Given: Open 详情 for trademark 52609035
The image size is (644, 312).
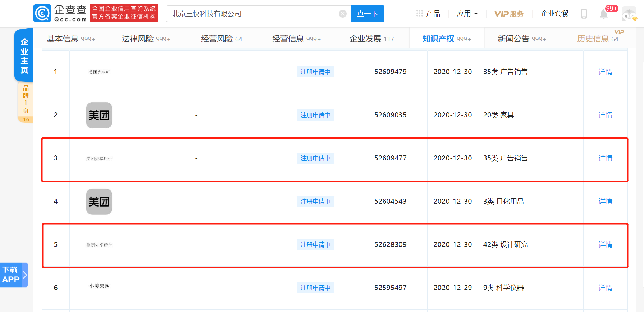Looking at the screenshot, I should click(606, 115).
